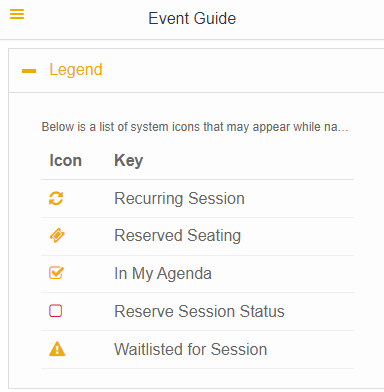The height and width of the screenshot is (392, 384).
Task: Collapse the Legend section minus icon
Action: click(29, 71)
